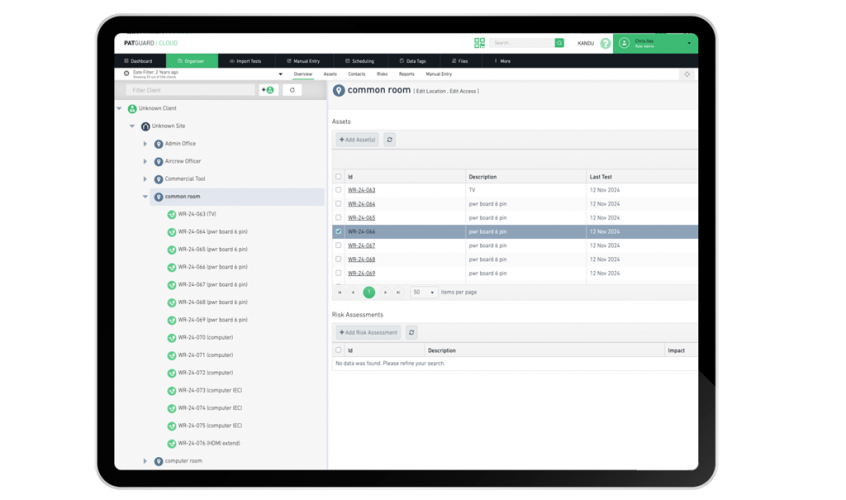Open the items per page dropdown
Viewport: 846px width, 500px height.
click(424, 292)
